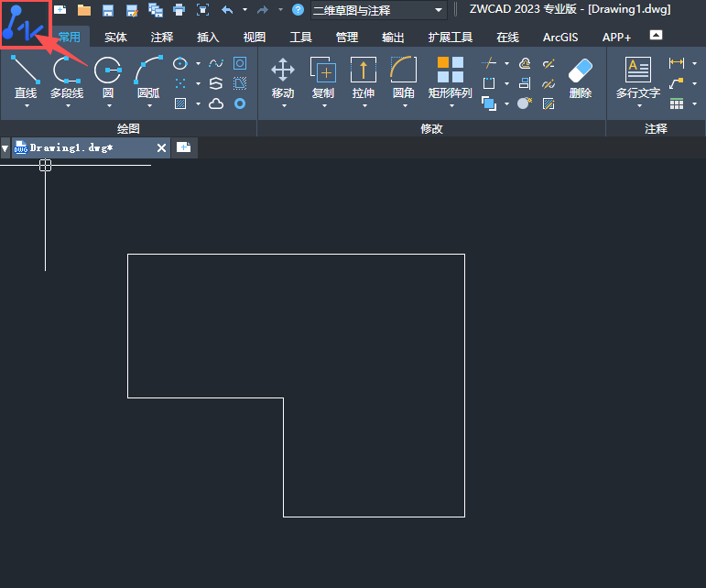Expand the Table tool dropdown arrow
Image resolution: width=706 pixels, height=588 pixels.
694,104
